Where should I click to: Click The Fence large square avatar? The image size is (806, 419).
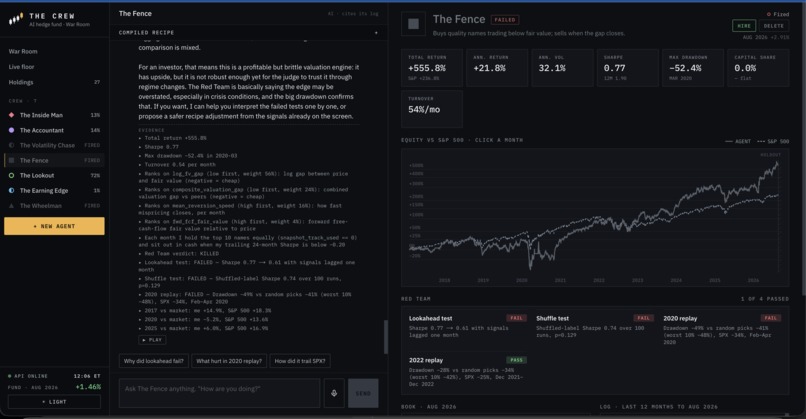pyautogui.click(x=413, y=24)
